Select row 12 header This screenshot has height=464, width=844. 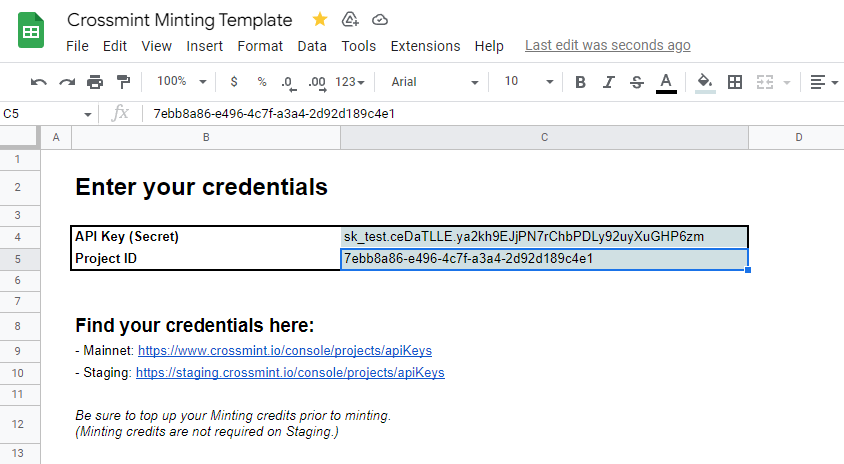point(18,424)
